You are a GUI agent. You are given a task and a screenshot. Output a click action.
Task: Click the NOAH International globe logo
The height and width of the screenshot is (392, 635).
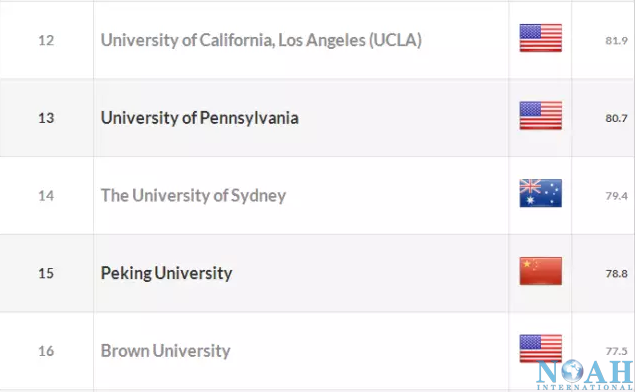(x=585, y=375)
